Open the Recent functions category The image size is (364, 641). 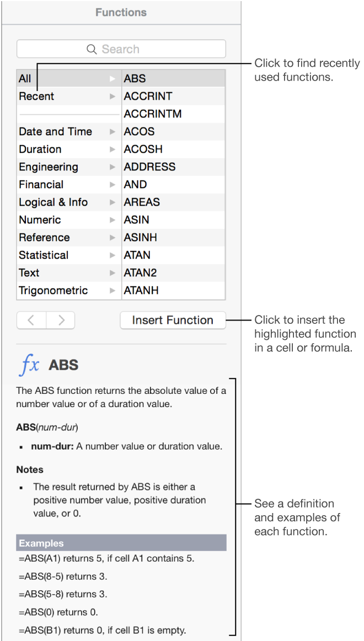point(36,96)
